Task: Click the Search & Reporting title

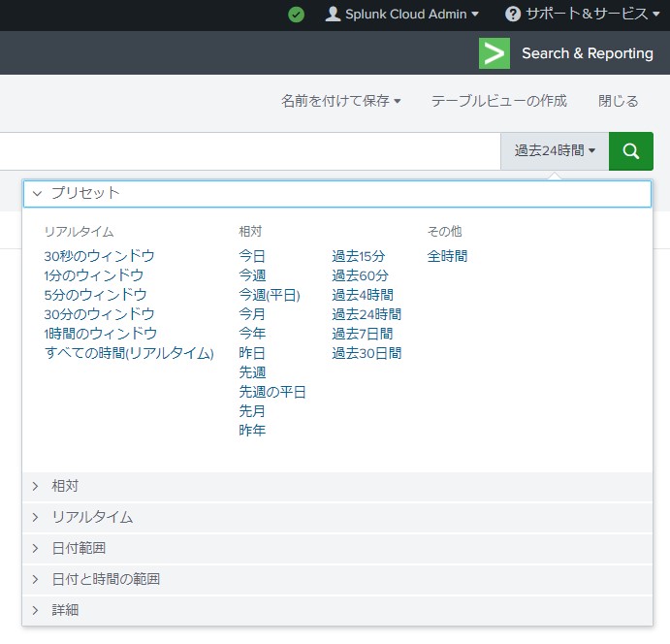Action: tap(588, 53)
